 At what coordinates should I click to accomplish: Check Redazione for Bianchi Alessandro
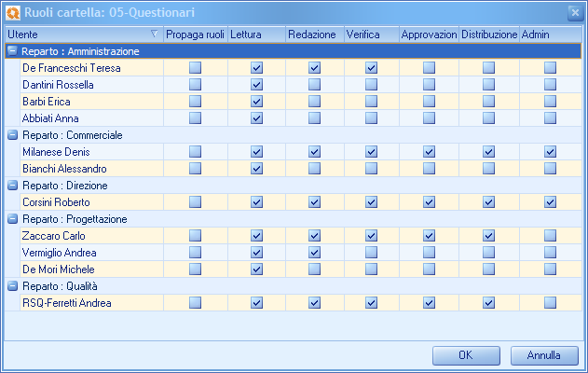point(314,169)
